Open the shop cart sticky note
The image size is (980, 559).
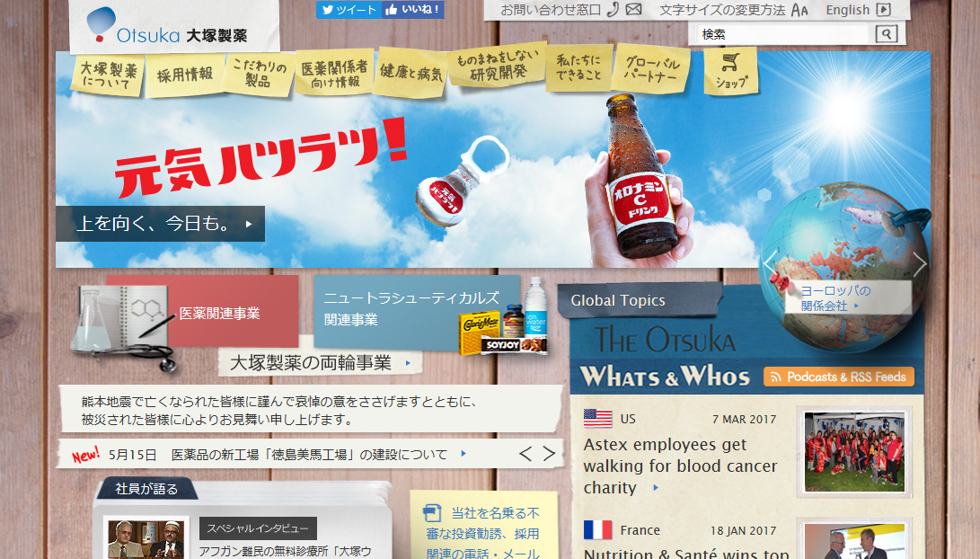click(730, 73)
